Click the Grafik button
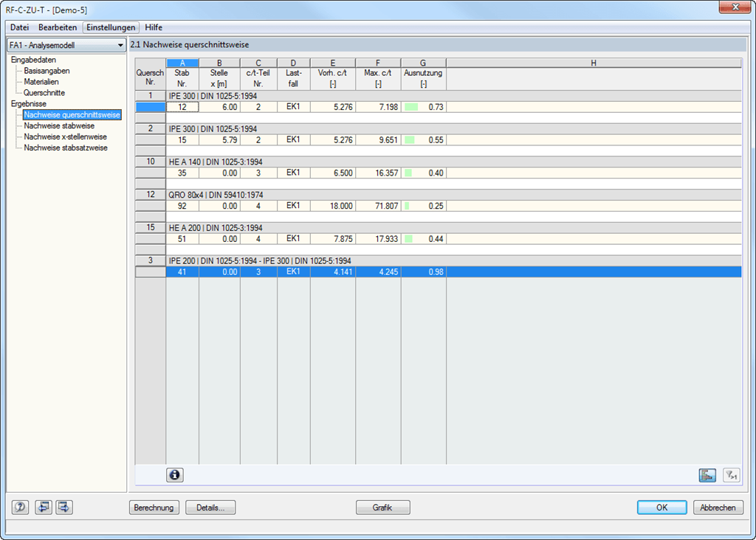This screenshot has height=540, width=756. click(383, 508)
